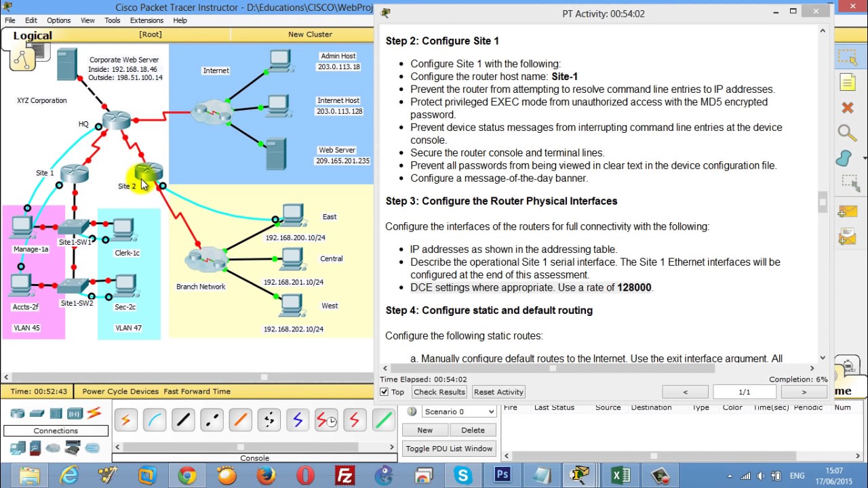Go to next instruction page arrow
Viewport: 868px width, 488px height.
pos(804,392)
